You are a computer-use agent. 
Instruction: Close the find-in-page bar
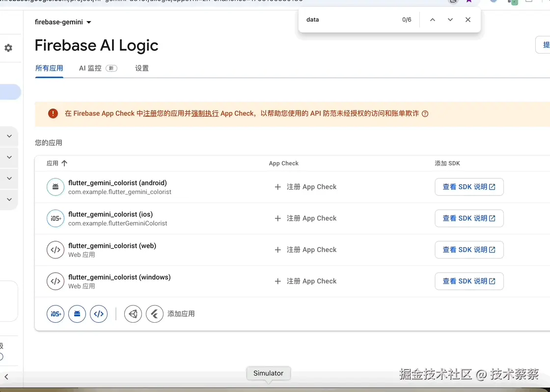click(468, 20)
